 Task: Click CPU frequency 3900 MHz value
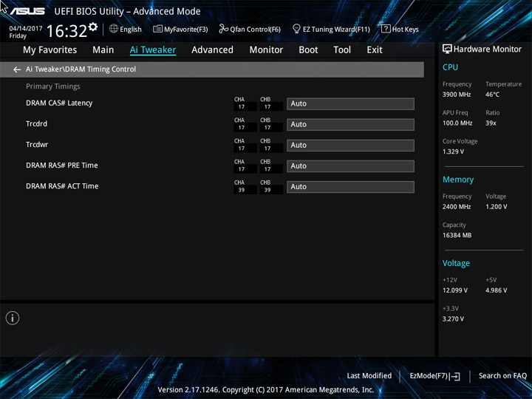(x=457, y=95)
